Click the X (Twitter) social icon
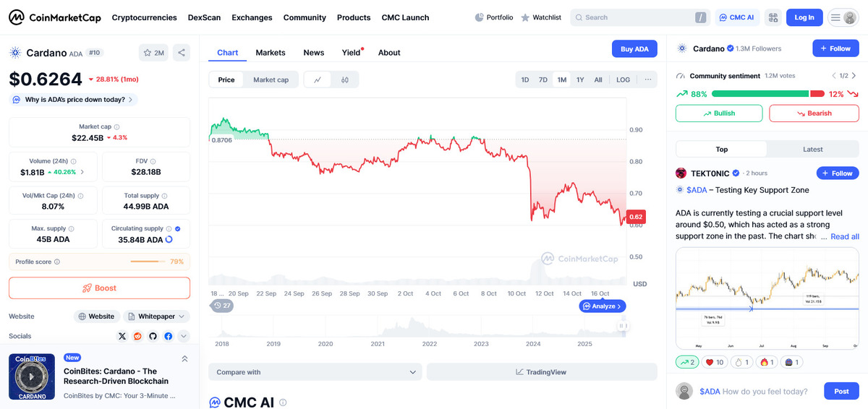Image resolution: width=868 pixels, height=409 pixels. 122,336
